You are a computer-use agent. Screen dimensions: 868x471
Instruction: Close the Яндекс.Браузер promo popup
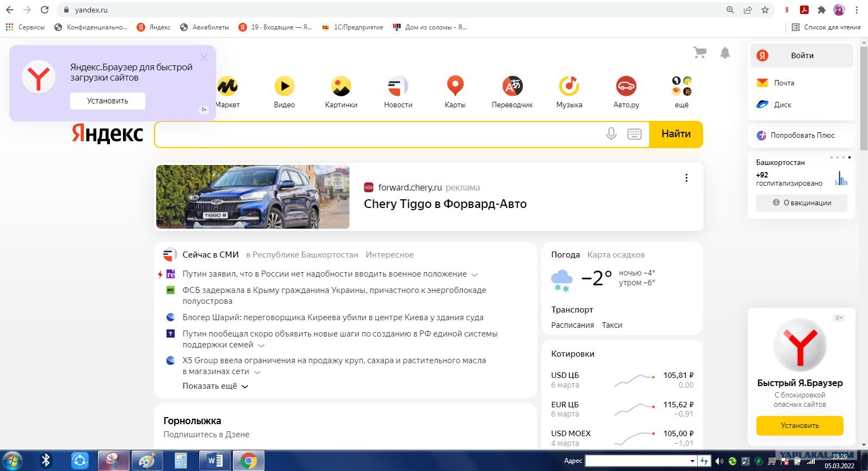point(204,57)
